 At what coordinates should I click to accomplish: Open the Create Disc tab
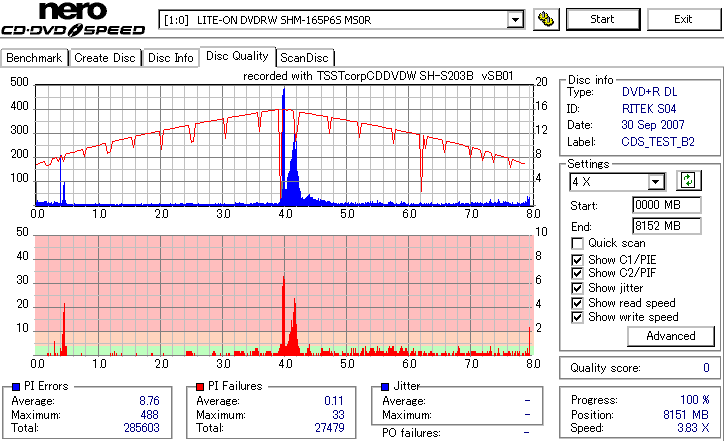(105, 58)
